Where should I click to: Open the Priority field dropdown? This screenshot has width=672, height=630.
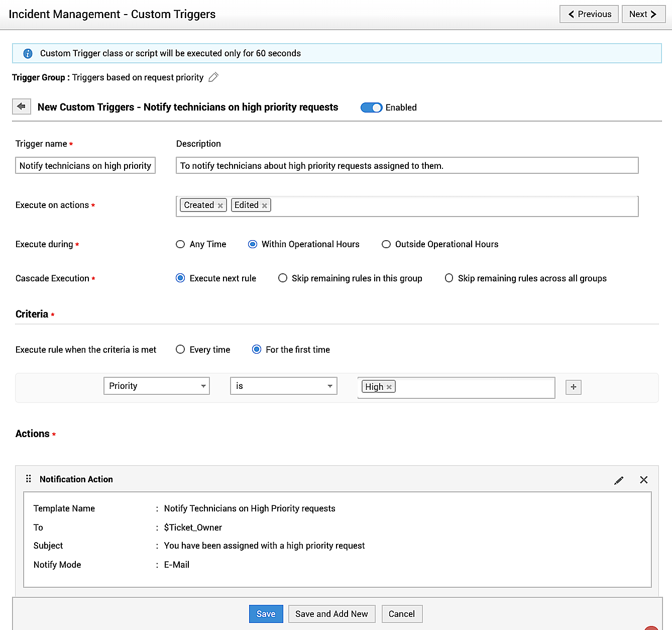click(x=156, y=386)
